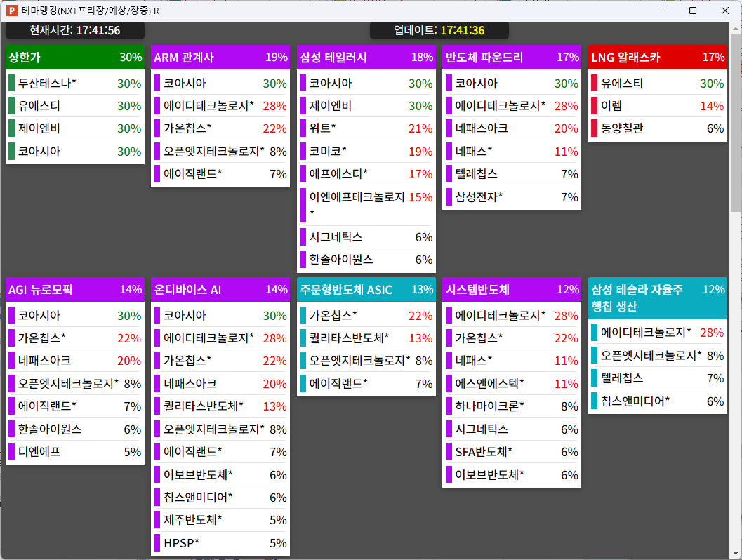
Task: Click 삼성전자* under 반도체 파운드리
Action: click(512, 196)
